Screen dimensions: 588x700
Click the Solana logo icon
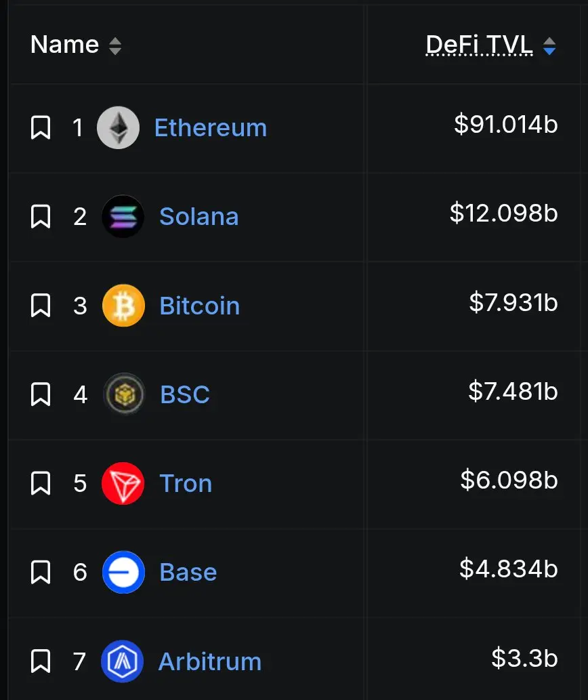(x=123, y=217)
